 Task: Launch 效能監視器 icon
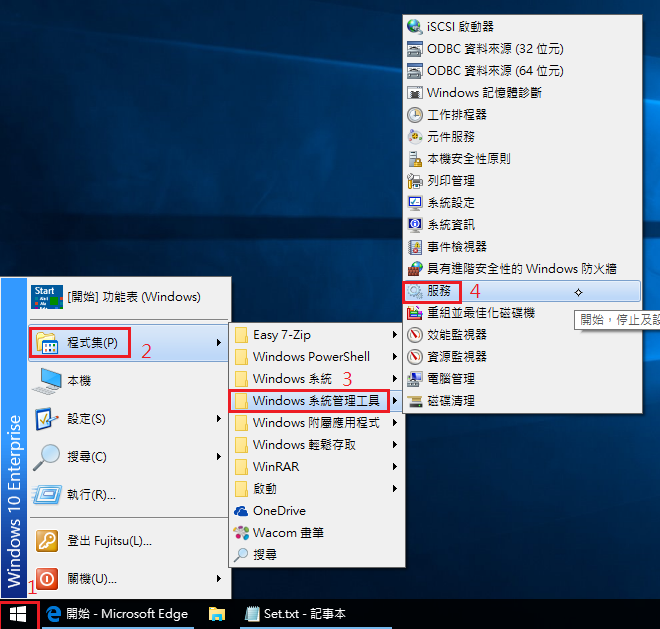(415, 335)
